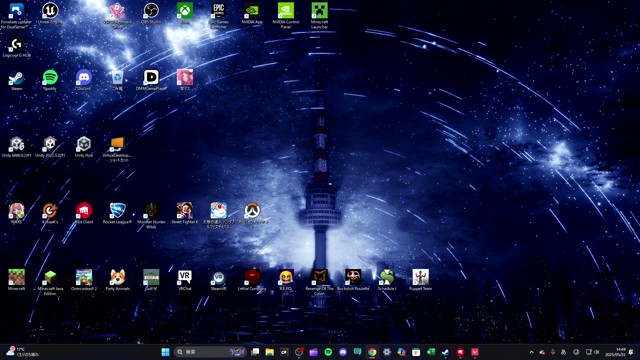This screenshot has width=640, height=360.
Task: Select the Buckshot Roulette icon
Action: coord(353,280)
